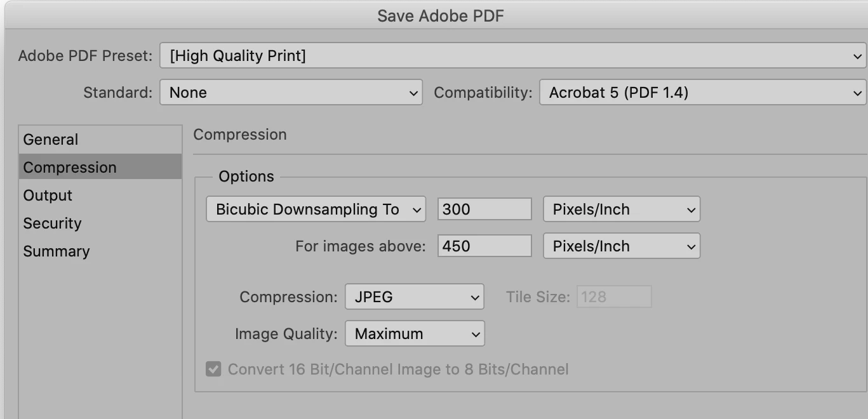This screenshot has width=868, height=419.
Task: Switch to the Output section
Action: click(x=48, y=196)
